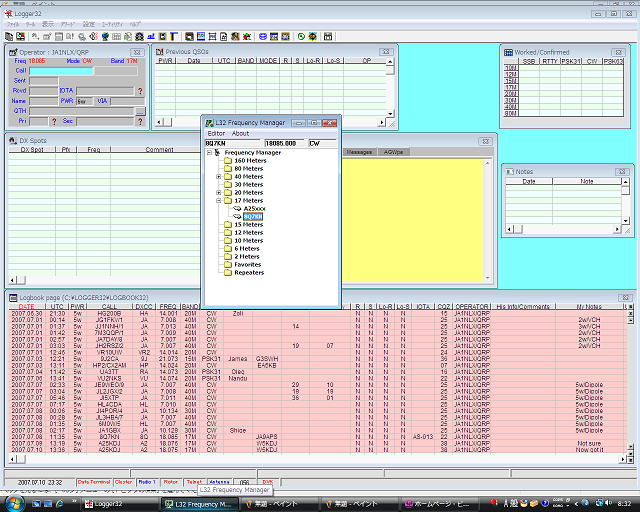This screenshot has height=512, width=640.
Task: Select the 30 Meters folder
Action: tap(244, 185)
